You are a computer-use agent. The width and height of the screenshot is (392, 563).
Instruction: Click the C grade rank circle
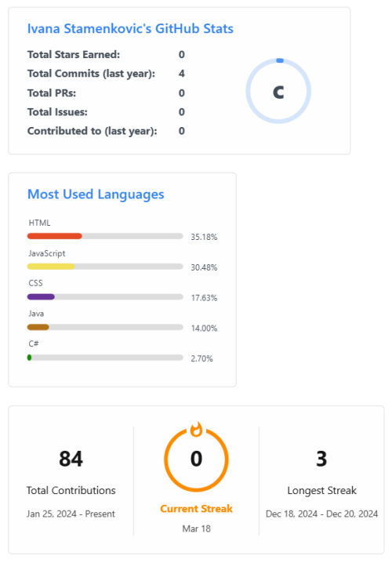pyautogui.click(x=278, y=91)
